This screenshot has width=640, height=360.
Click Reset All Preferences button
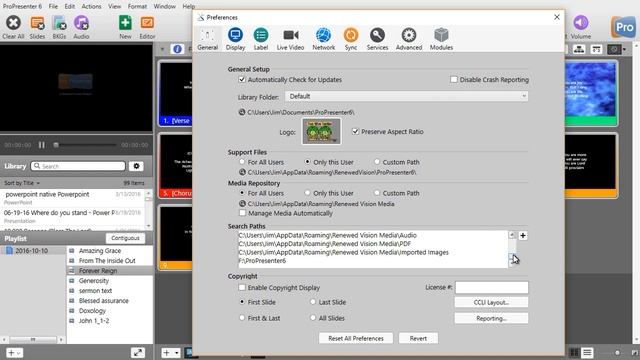(x=356, y=338)
